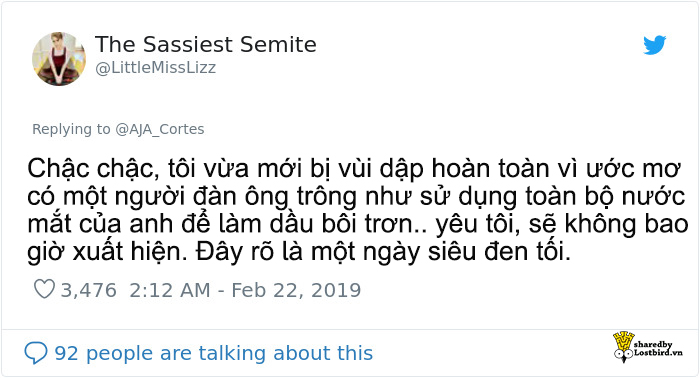Click the @LittleMissLizz handle

coord(156,67)
